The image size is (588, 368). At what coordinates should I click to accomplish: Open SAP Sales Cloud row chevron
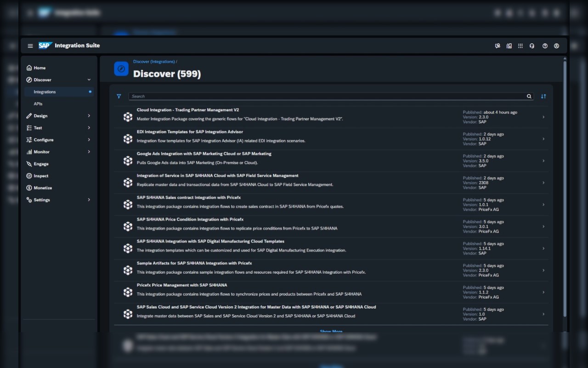pyautogui.click(x=543, y=314)
